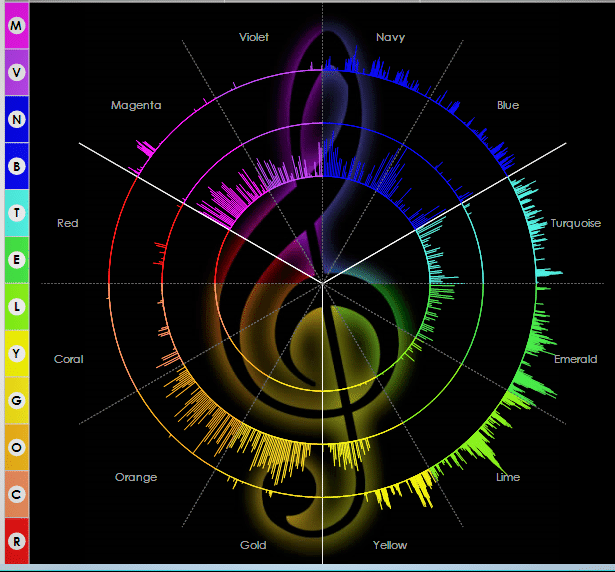
Task: Choose the gold G sidebar button
Action: pyautogui.click(x=16, y=401)
